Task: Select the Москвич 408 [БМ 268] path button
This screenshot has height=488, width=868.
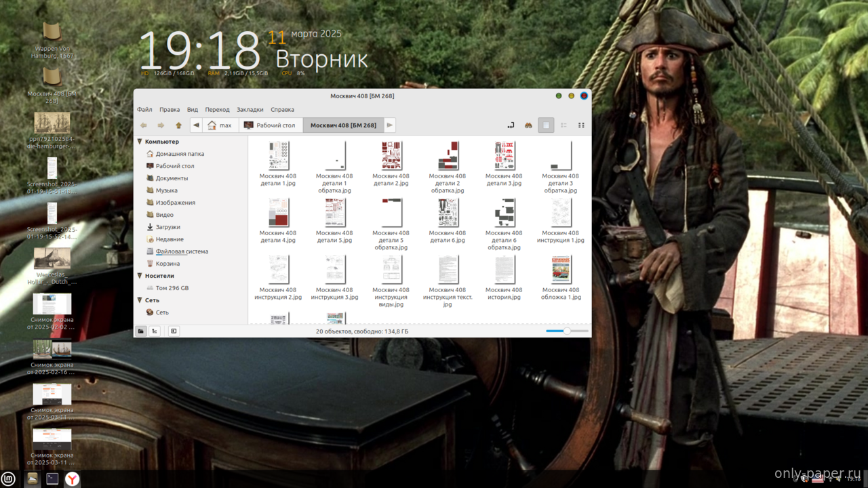Action: [343, 125]
